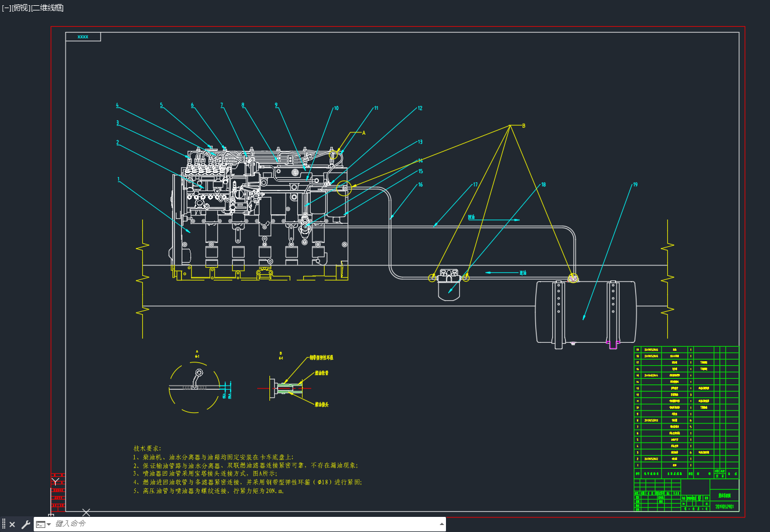
Task: Select the dashed circle of detail view A
Action: point(195,387)
